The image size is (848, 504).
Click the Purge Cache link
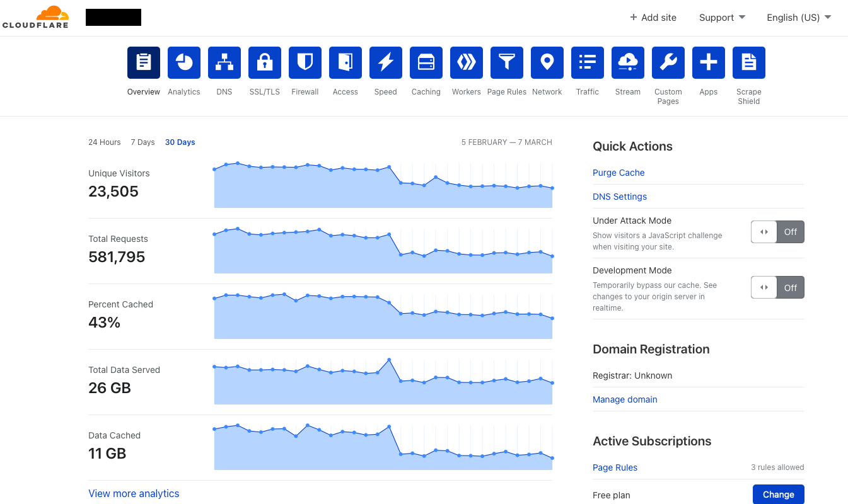[619, 173]
